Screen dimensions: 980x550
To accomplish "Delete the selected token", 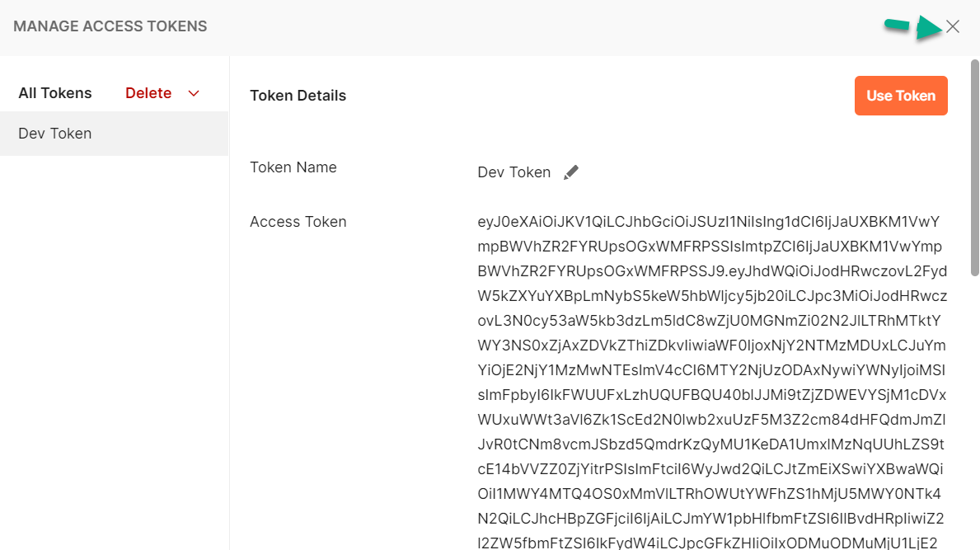I will (148, 93).
